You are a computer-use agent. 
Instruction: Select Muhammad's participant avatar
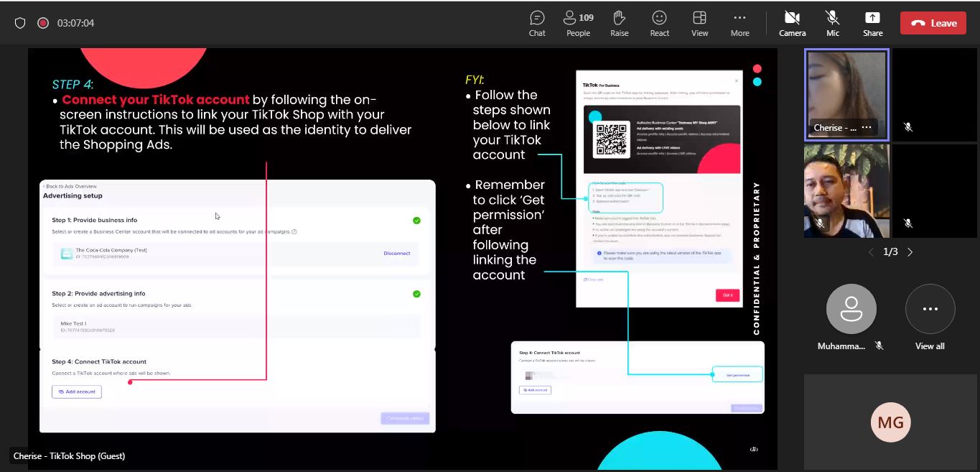pyautogui.click(x=851, y=309)
